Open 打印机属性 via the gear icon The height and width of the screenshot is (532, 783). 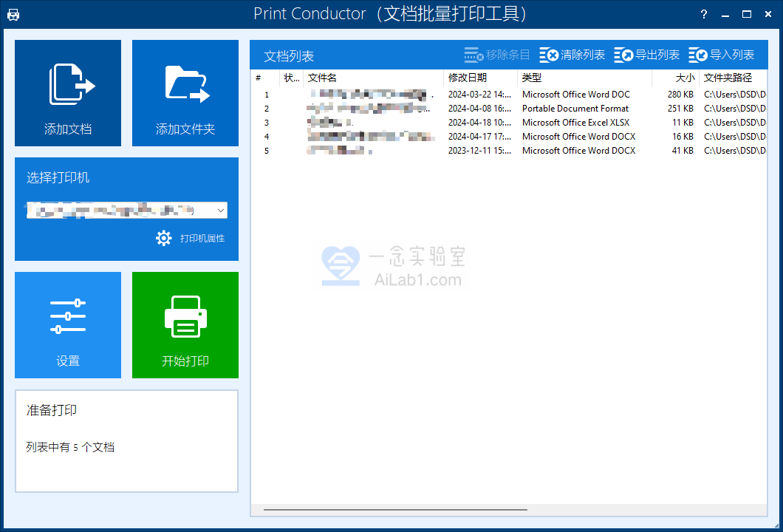[x=164, y=239]
